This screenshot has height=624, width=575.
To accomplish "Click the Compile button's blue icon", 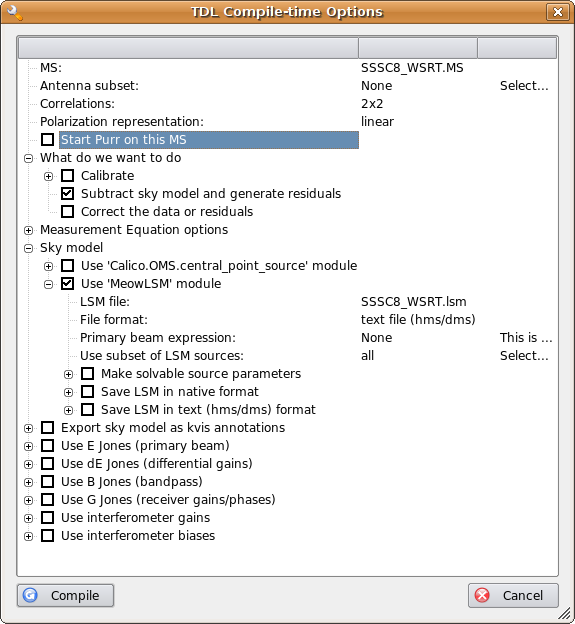I will click(x=30, y=595).
